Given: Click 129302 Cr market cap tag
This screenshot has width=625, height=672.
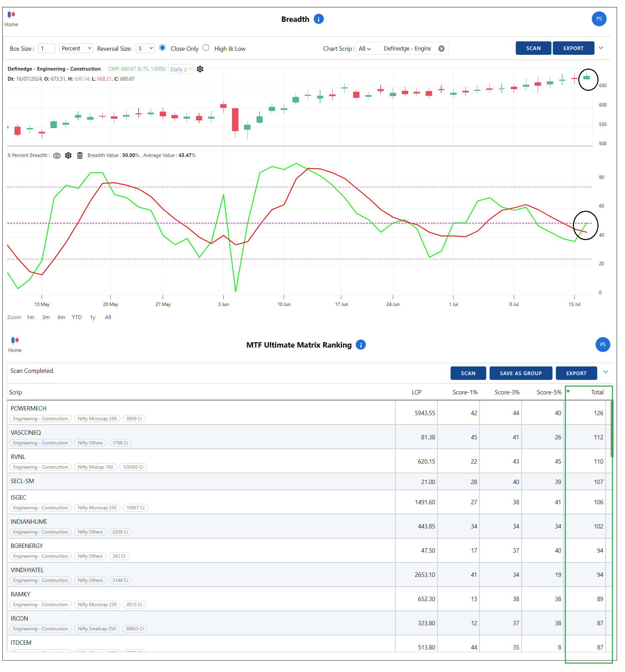Looking at the screenshot, I should click(133, 467).
